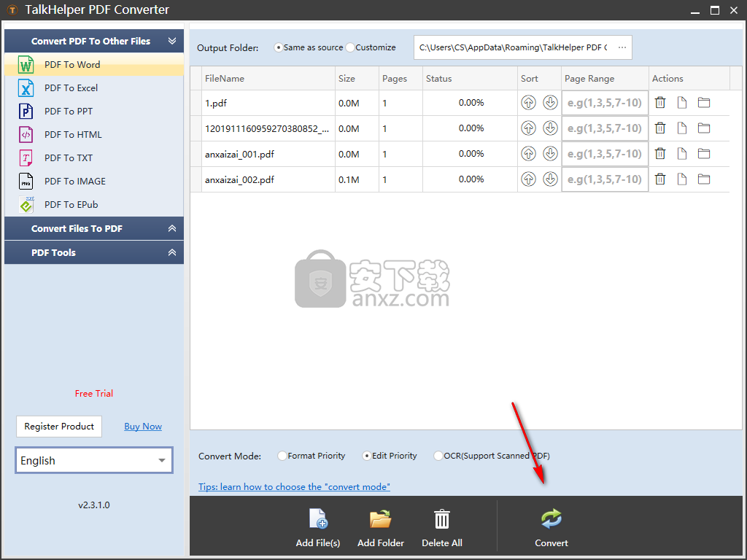This screenshot has width=747, height=560.
Task: Move anxaizai_002.pdf up
Action: [528, 179]
